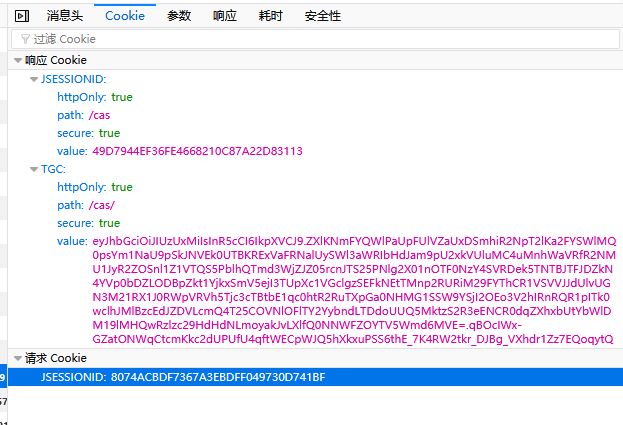623x425 pixels.
Task: Open the 耗时 tab
Action: tap(271, 16)
